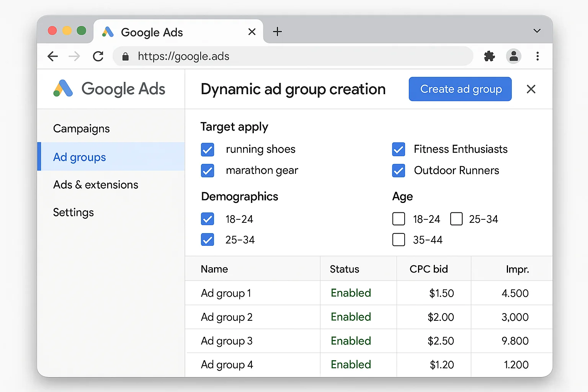Viewport: 588px width, 392px height.
Task: Open the tab list chevron at top right
Action: tap(537, 31)
